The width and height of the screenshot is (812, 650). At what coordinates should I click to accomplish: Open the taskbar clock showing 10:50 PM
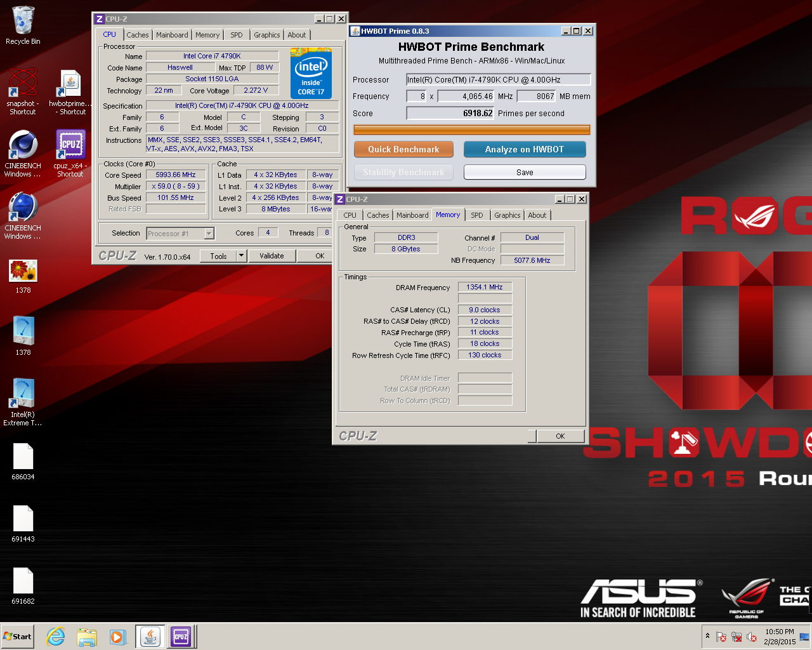point(780,637)
